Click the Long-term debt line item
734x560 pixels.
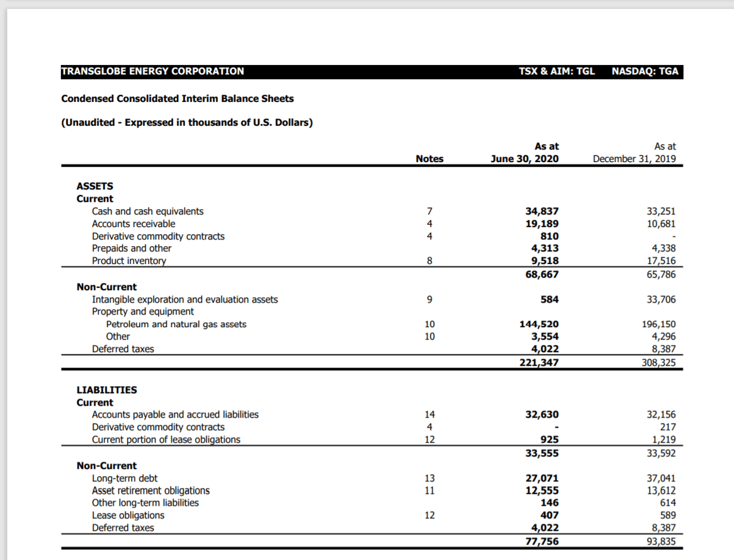coord(125,478)
